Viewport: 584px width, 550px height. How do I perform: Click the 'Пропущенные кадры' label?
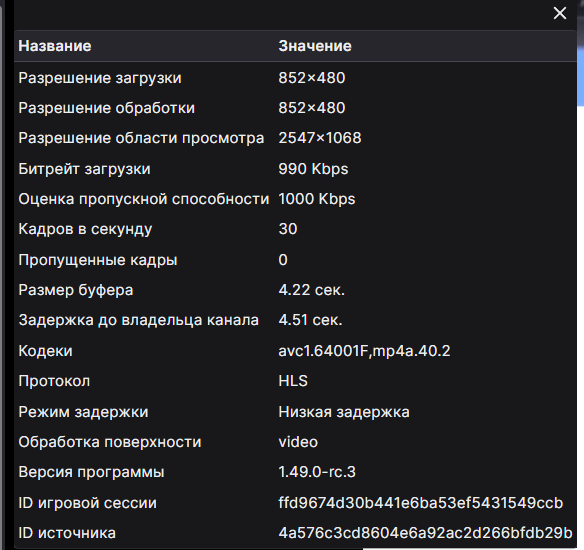98,260
